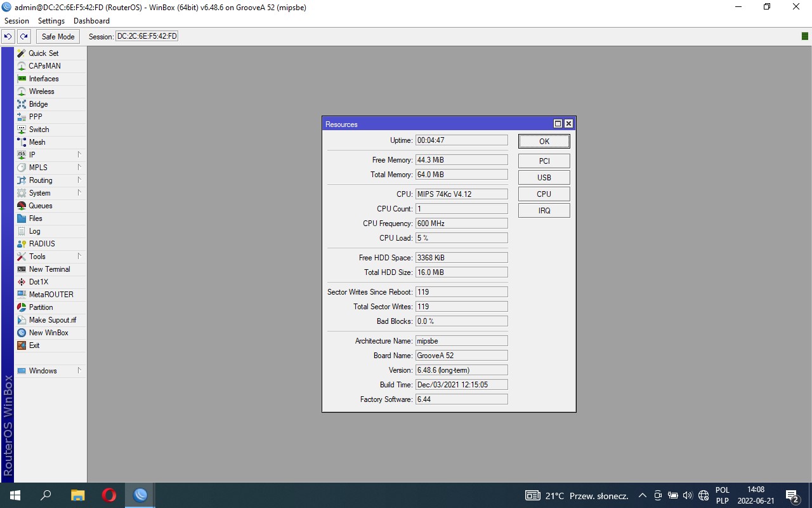Click the Exit icon in sidebar

(x=22, y=345)
